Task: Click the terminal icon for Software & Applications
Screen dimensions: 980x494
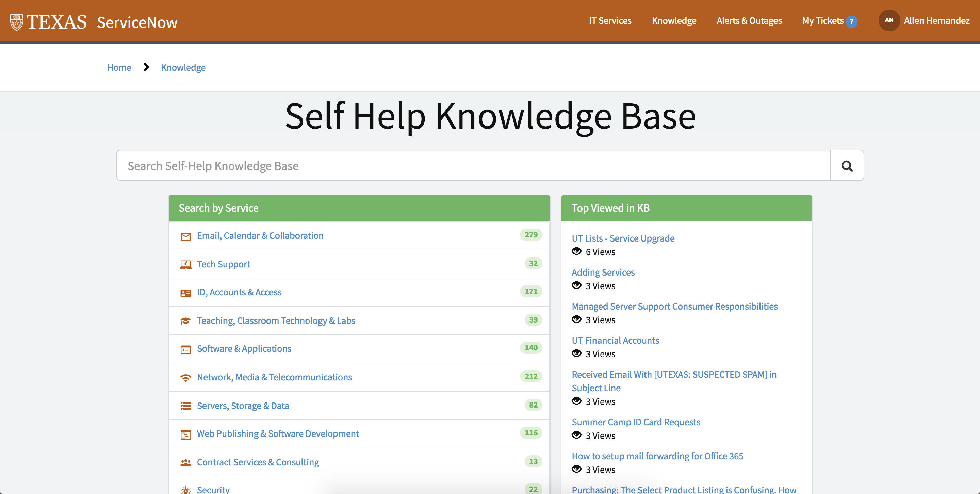Action: (x=186, y=349)
